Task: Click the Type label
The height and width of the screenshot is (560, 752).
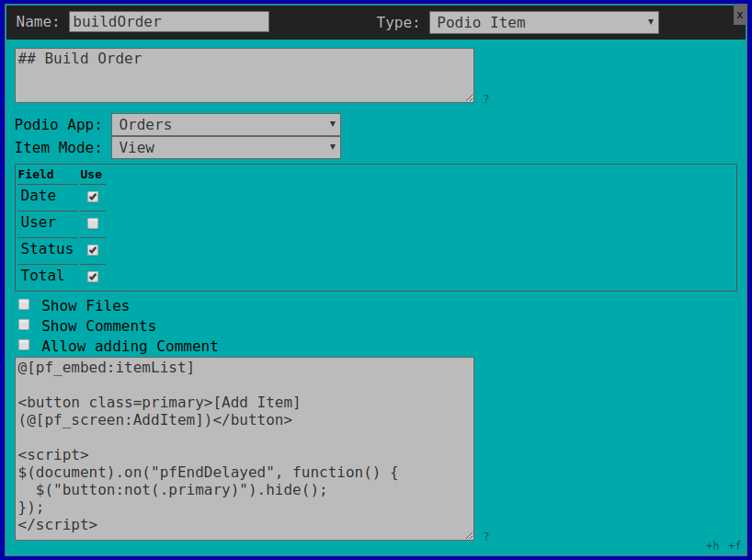Action: click(x=398, y=23)
